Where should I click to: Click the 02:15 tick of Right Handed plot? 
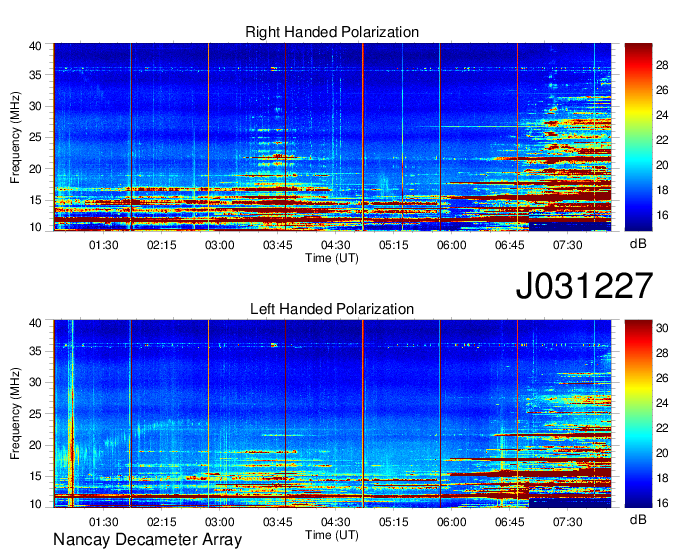tap(162, 245)
